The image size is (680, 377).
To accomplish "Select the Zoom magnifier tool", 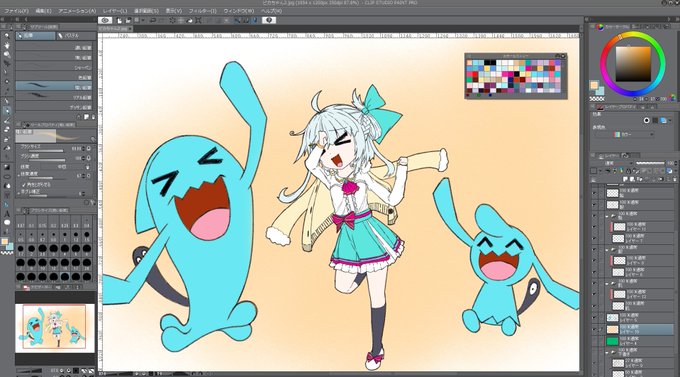I will click(x=7, y=35).
